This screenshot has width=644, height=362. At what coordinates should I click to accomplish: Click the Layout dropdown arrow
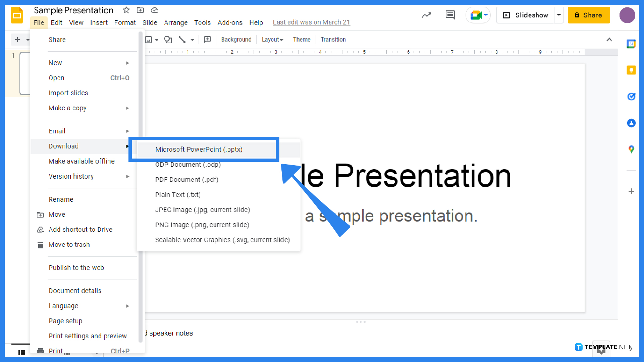pos(280,40)
